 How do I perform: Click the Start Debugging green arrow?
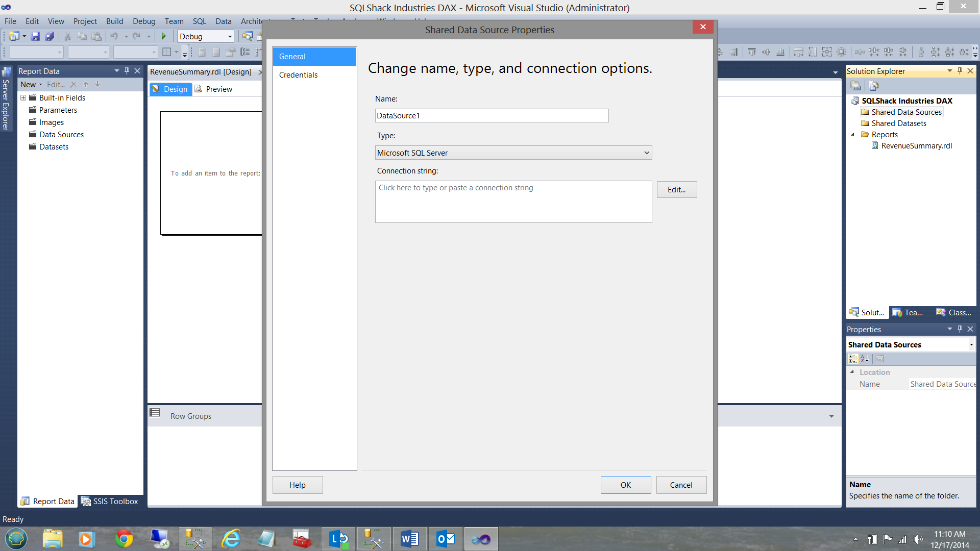[x=164, y=36]
